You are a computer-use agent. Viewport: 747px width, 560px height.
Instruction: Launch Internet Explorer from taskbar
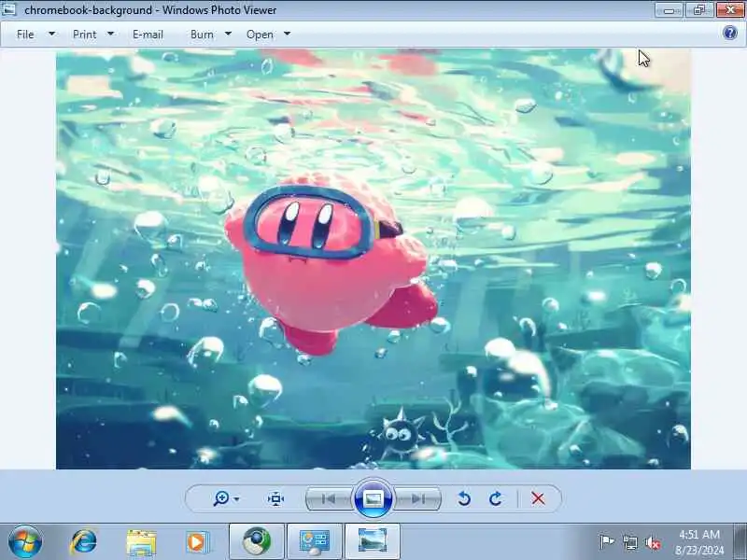83,542
